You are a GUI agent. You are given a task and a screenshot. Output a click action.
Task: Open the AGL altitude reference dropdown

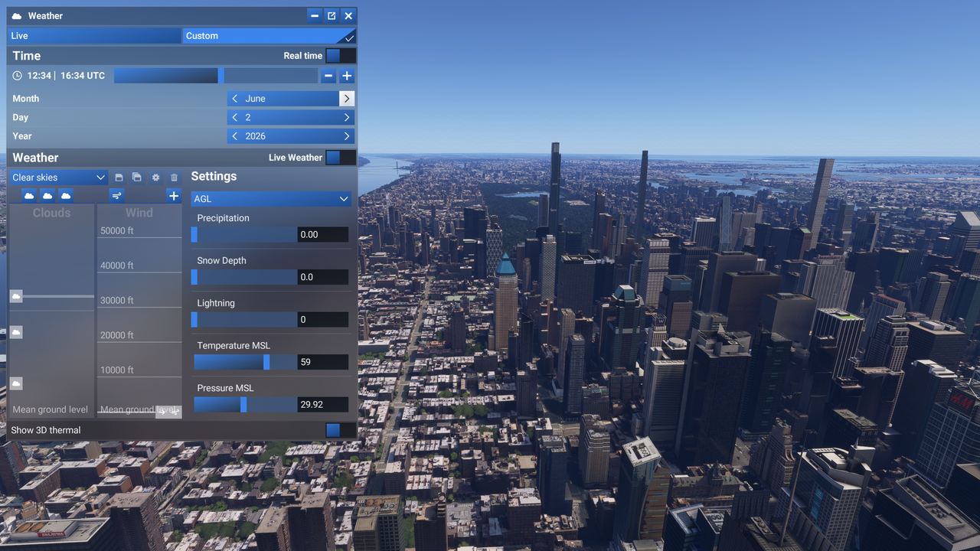pyautogui.click(x=271, y=199)
